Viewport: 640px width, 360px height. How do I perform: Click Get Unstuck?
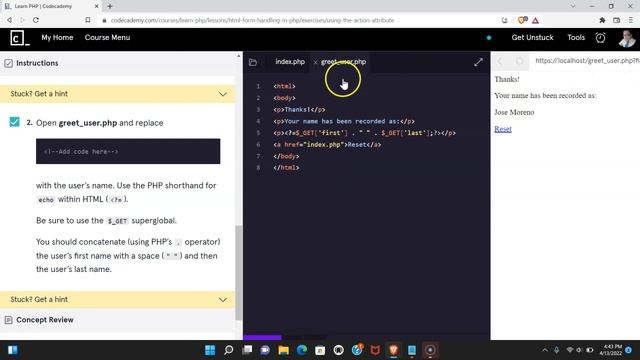tap(532, 38)
